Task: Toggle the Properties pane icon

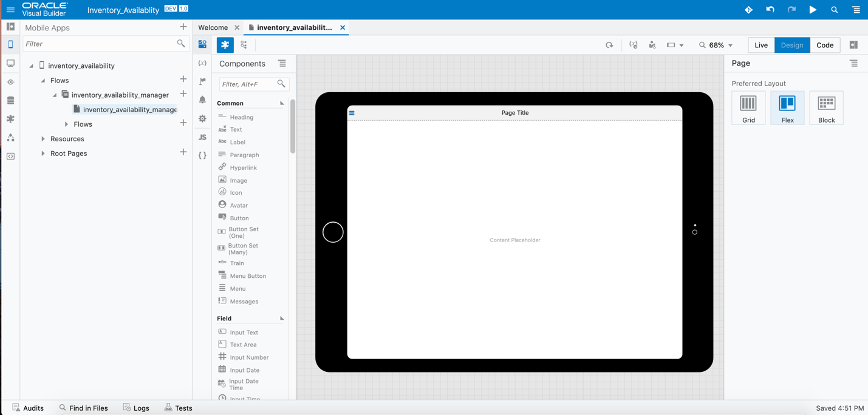Action: [x=853, y=45]
